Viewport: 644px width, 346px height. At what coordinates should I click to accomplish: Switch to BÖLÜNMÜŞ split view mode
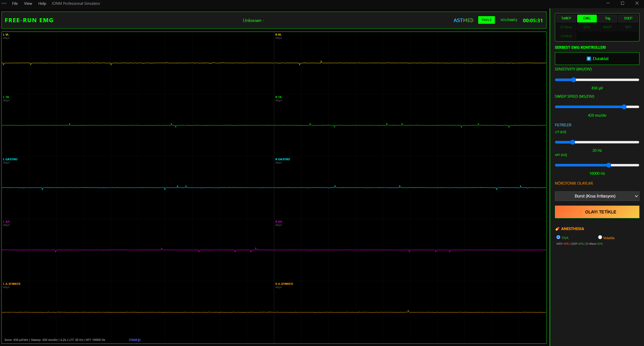508,20
